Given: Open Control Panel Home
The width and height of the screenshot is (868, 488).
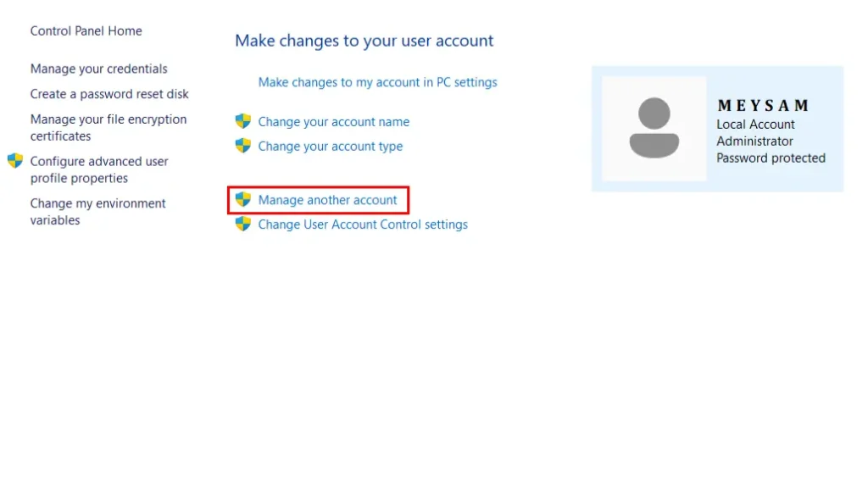Looking at the screenshot, I should (x=85, y=30).
